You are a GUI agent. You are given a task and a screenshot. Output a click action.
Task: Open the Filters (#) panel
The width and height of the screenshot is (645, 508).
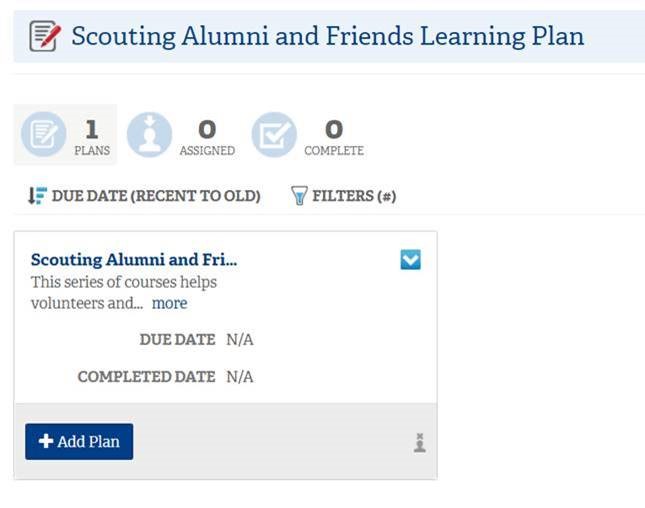343,196
